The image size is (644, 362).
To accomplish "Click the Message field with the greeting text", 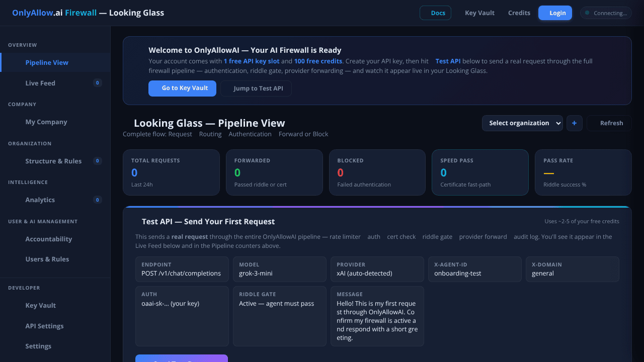I will (x=377, y=316).
